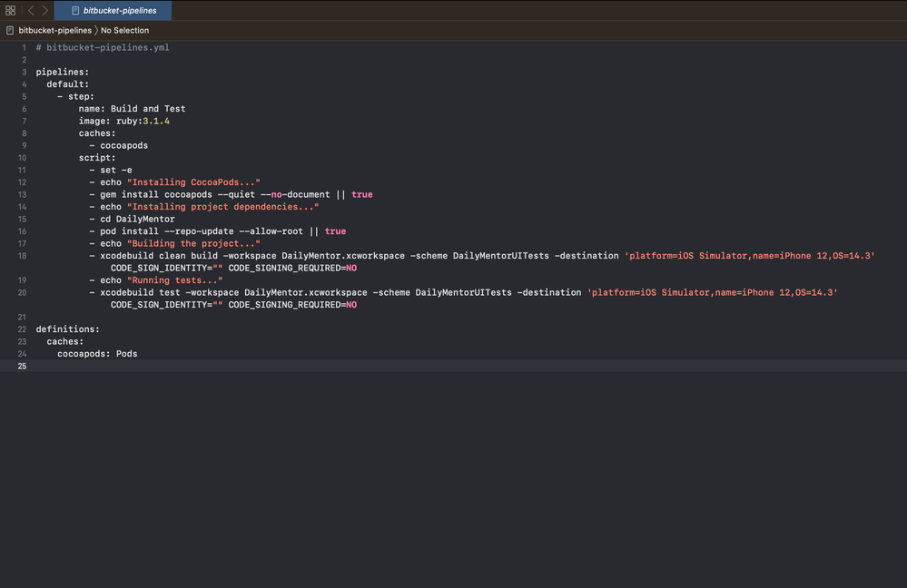Viewport: 907px width, 588px height.
Task: Click the 'caches:' key on line 23
Action: [64, 342]
